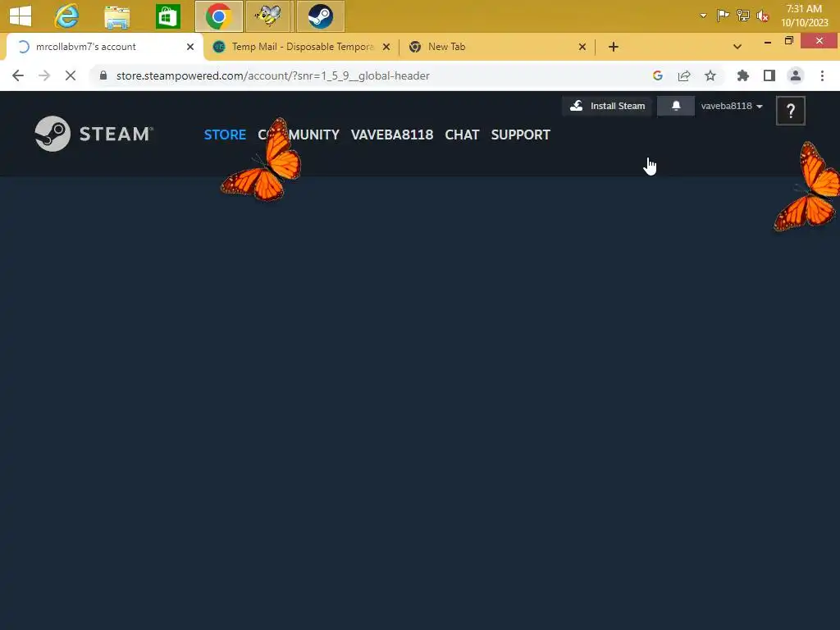This screenshot has width=840, height=630.
Task: Open the VAVEBA8118 profile menu
Action: [x=392, y=135]
